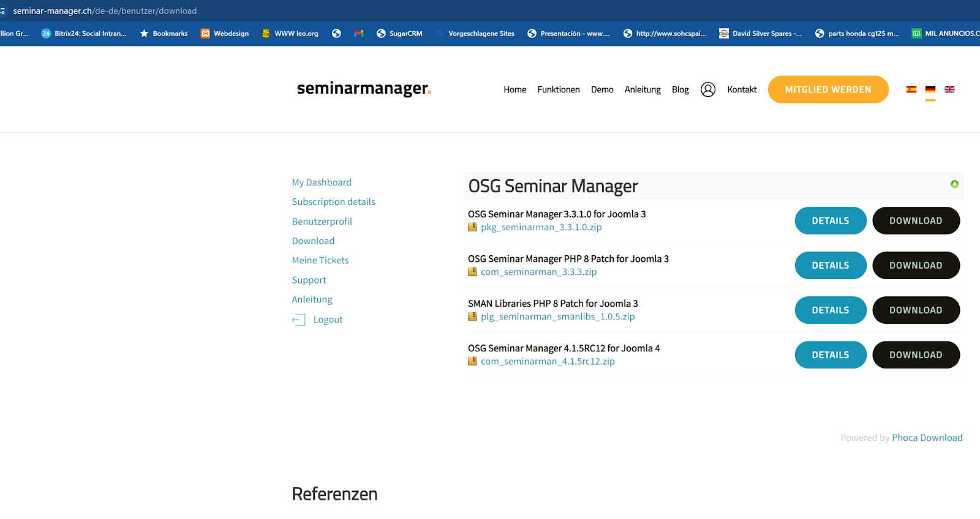
Task: Click the Logout text link in sidebar
Action: pos(328,319)
